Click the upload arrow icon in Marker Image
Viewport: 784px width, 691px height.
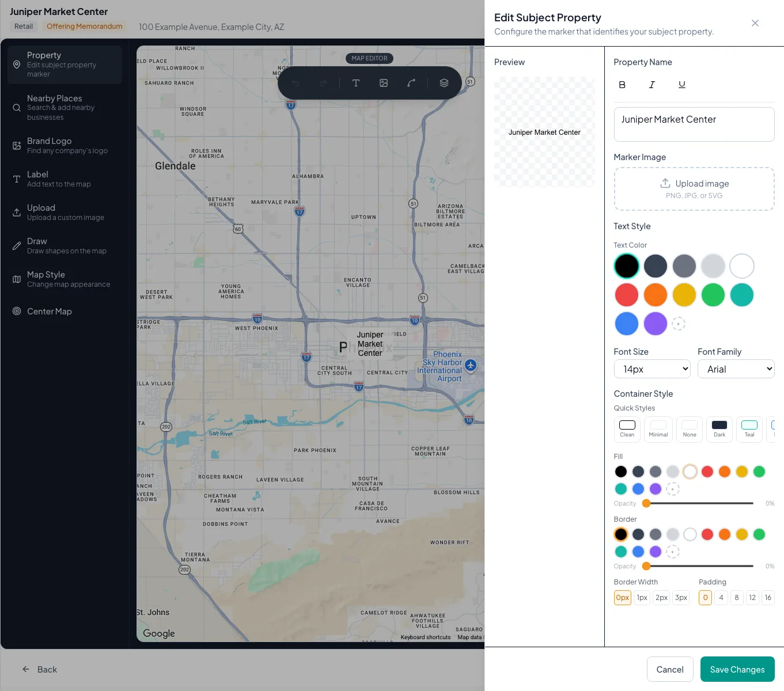pos(665,183)
